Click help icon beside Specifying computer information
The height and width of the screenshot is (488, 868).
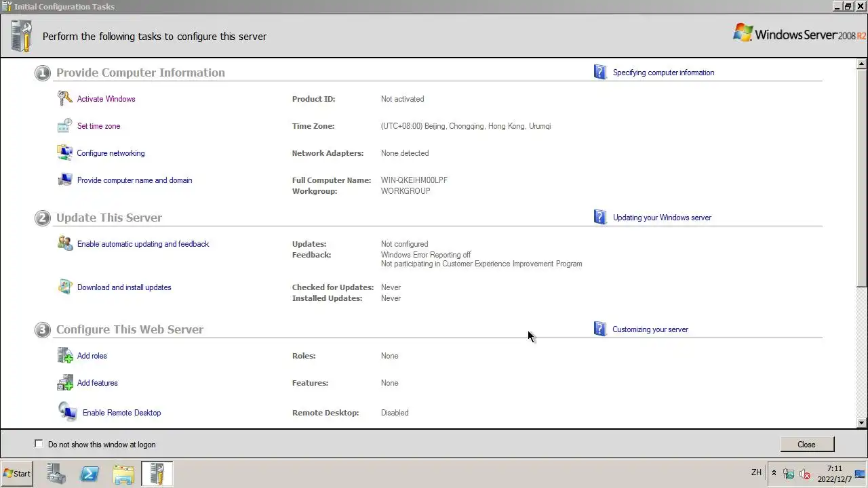click(600, 72)
